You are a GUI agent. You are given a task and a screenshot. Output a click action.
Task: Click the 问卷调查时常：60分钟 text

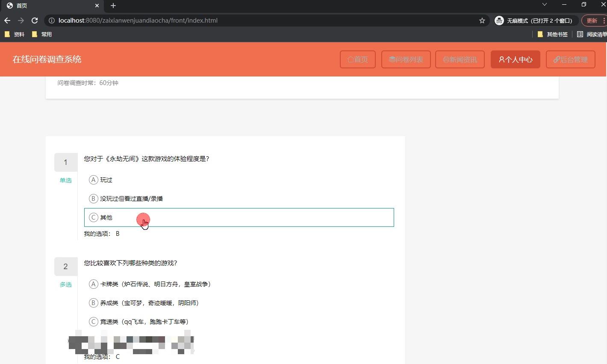pos(88,83)
